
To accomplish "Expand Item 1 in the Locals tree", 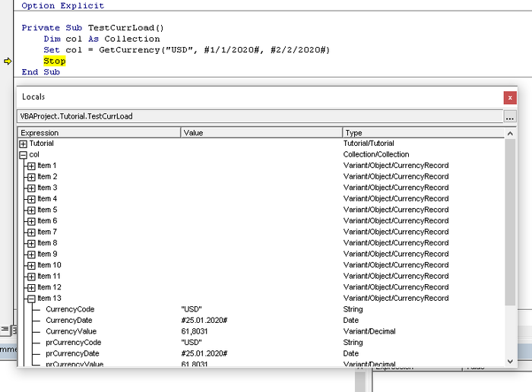I will (31, 166).
